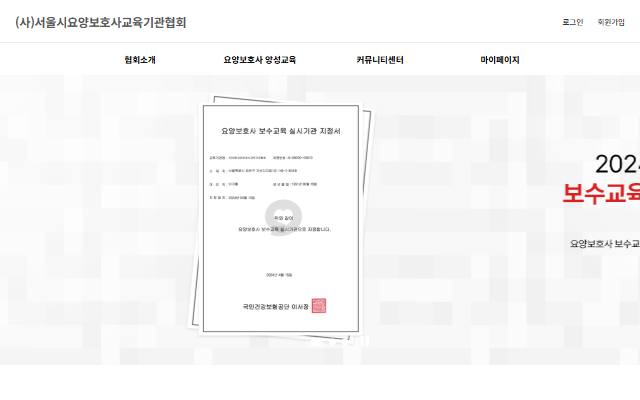
Task: Click the red 보수교육 banner heading
Action: point(601,193)
